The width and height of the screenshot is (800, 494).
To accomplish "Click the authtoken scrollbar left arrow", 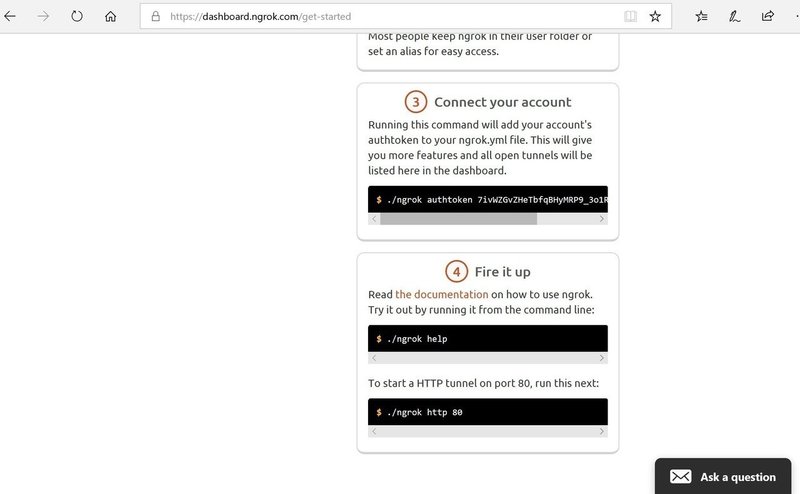I will pos(374,219).
